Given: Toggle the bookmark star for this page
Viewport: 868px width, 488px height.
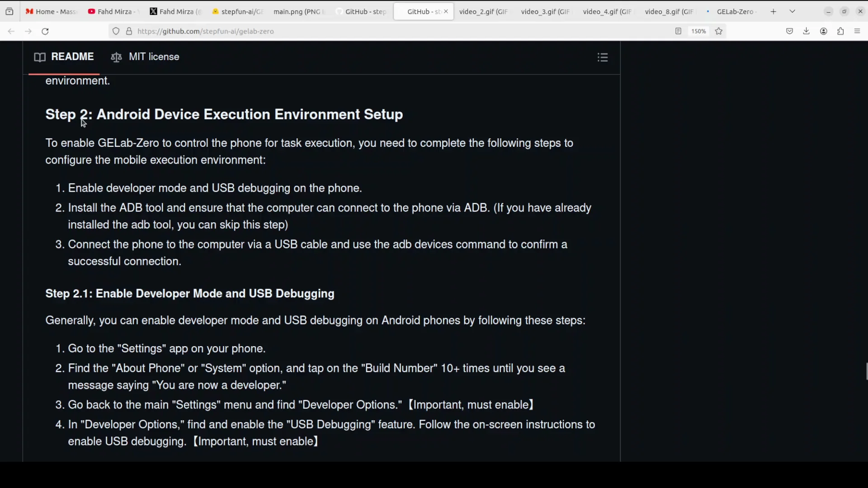Looking at the screenshot, I should pyautogui.click(x=719, y=31).
